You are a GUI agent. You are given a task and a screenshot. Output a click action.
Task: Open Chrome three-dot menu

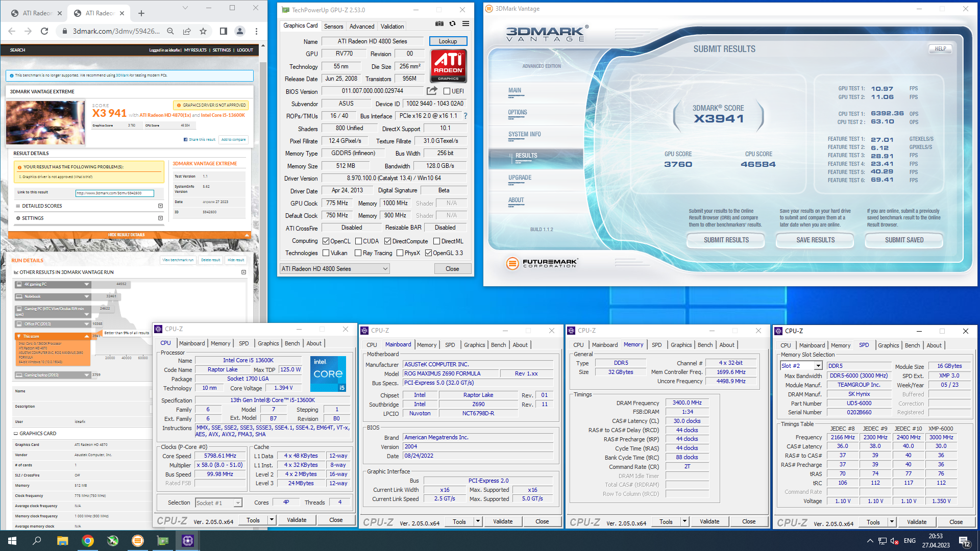[x=256, y=31]
